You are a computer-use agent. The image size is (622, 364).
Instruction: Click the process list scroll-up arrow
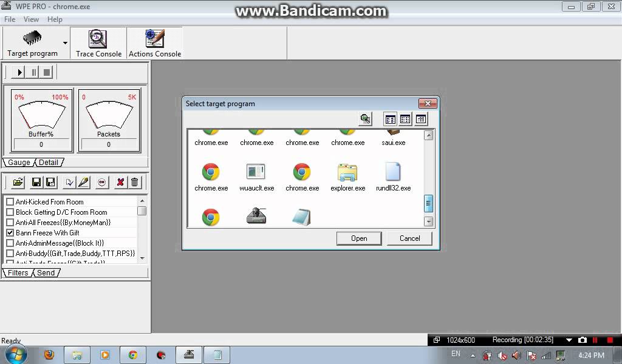[428, 135]
